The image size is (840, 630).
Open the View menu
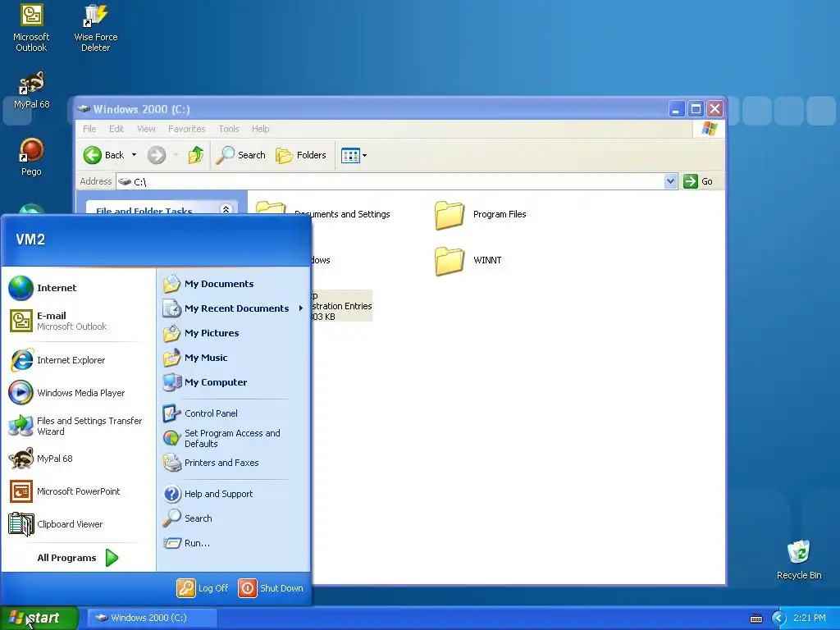(146, 129)
